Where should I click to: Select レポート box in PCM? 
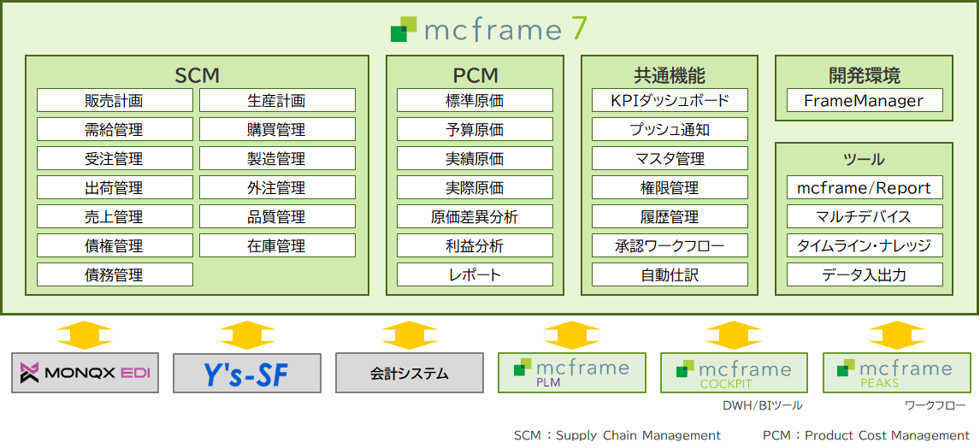pyautogui.click(x=475, y=274)
